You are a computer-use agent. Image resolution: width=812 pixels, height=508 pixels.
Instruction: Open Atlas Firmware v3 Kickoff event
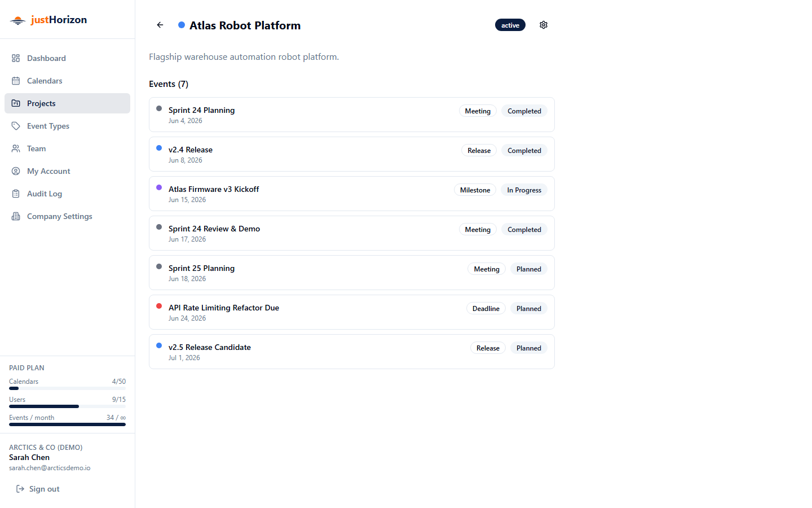(x=352, y=194)
